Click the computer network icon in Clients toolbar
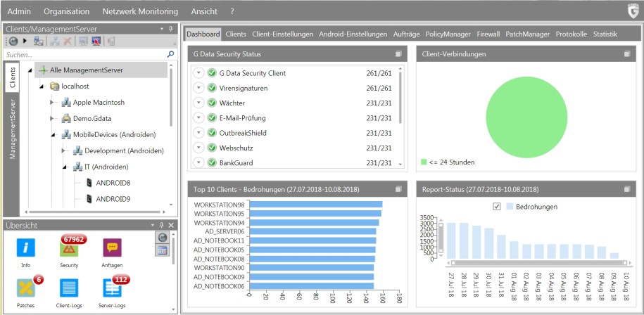This screenshot has width=644, height=315. 39,41
